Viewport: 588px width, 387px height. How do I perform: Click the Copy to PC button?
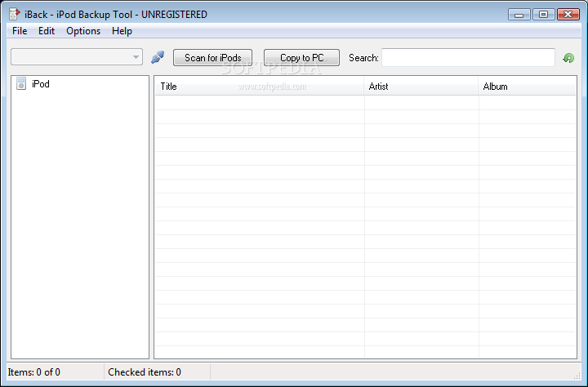point(301,58)
